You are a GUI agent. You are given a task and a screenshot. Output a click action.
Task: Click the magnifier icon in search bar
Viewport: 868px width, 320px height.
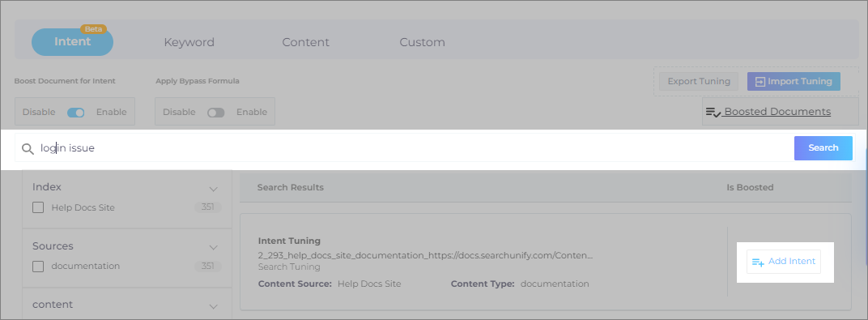pos(28,148)
